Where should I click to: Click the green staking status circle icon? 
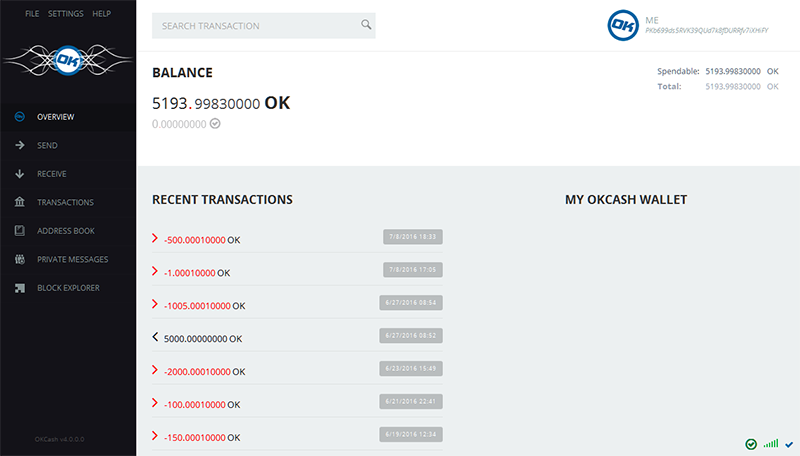[x=751, y=444]
